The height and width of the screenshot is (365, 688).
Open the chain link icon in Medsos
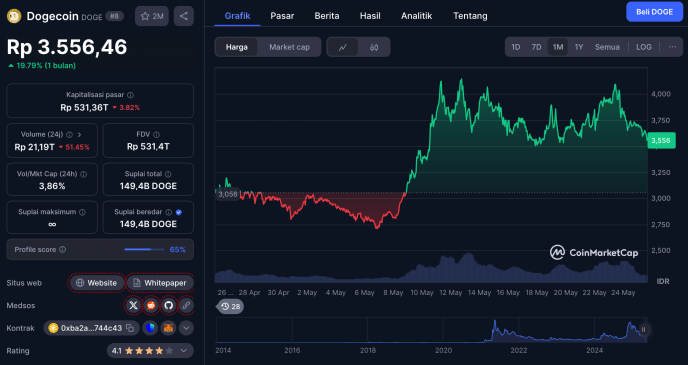point(186,305)
